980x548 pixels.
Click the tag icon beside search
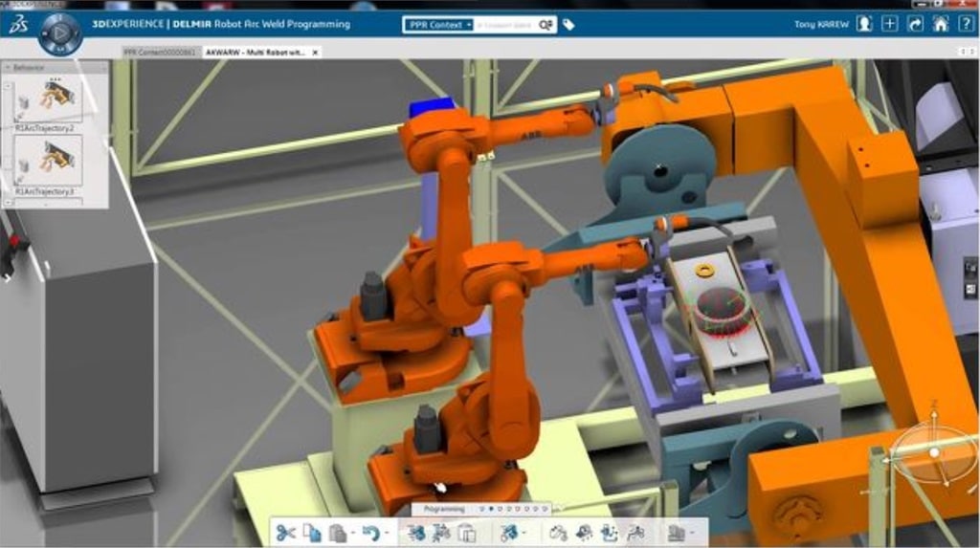[x=568, y=24]
